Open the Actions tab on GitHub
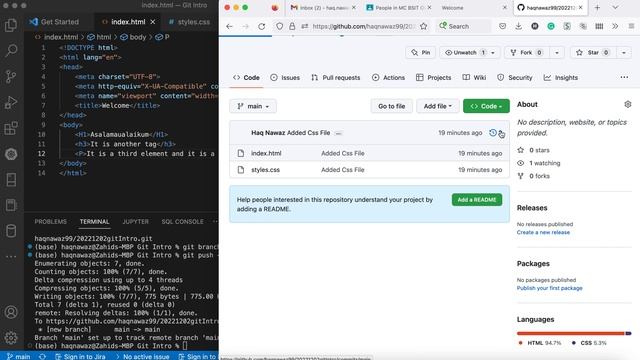Image resolution: width=640 pixels, height=360 pixels. (x=388, y=78)
